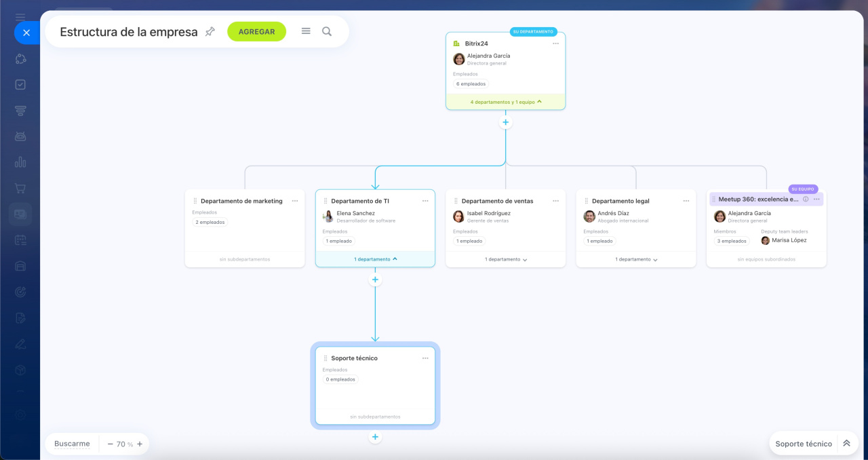Click the Andrés Díaz name
Screen dimensions: 868x460
(613, 213)
